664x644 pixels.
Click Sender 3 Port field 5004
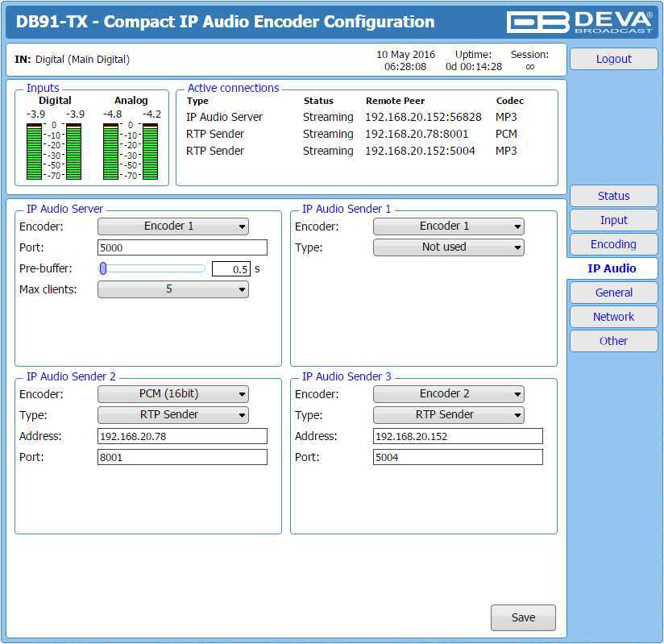pyautogui.click(x=458, y=457)
